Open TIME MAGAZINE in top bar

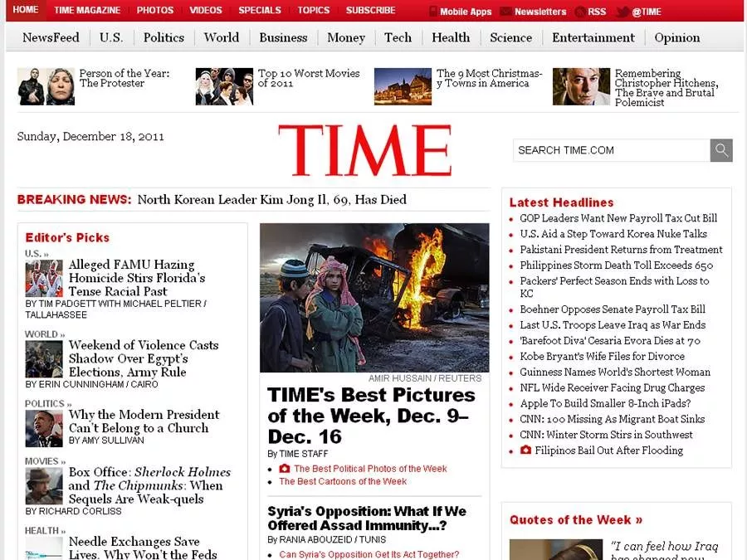tap(87, 10)
